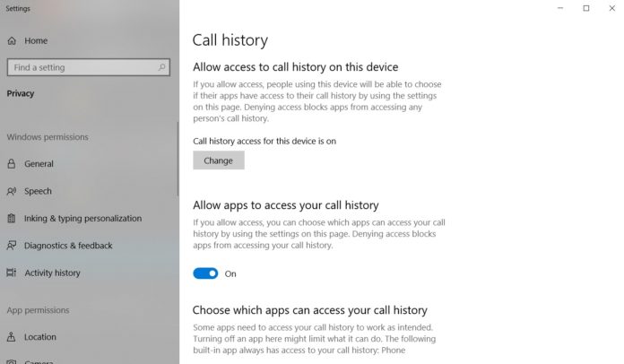Open General privacy settings label
Viewport: 624px width, 364px height.
39,163
